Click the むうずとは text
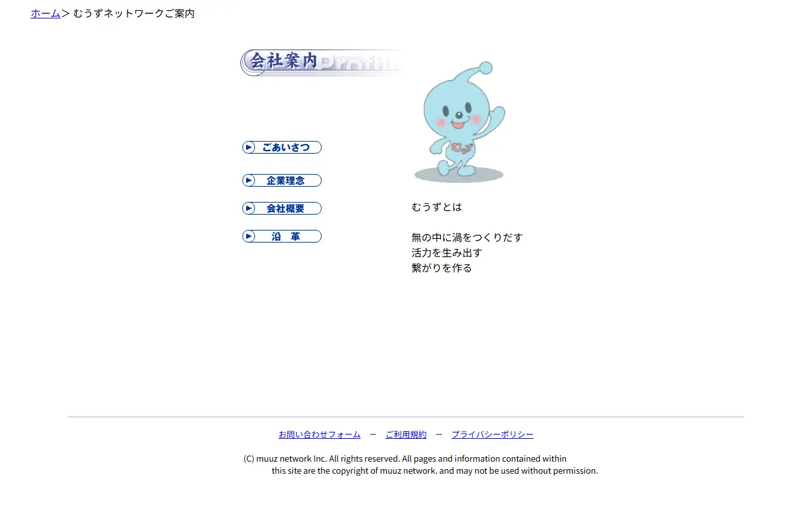The width and height of the screenshot is (812, 508). click(437, 207)
